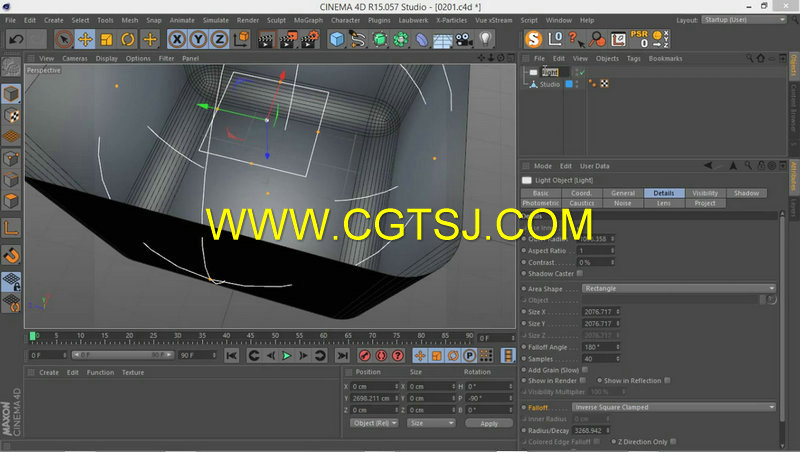Go to start of animation
The image size is (800, 452).
point(231,356)
